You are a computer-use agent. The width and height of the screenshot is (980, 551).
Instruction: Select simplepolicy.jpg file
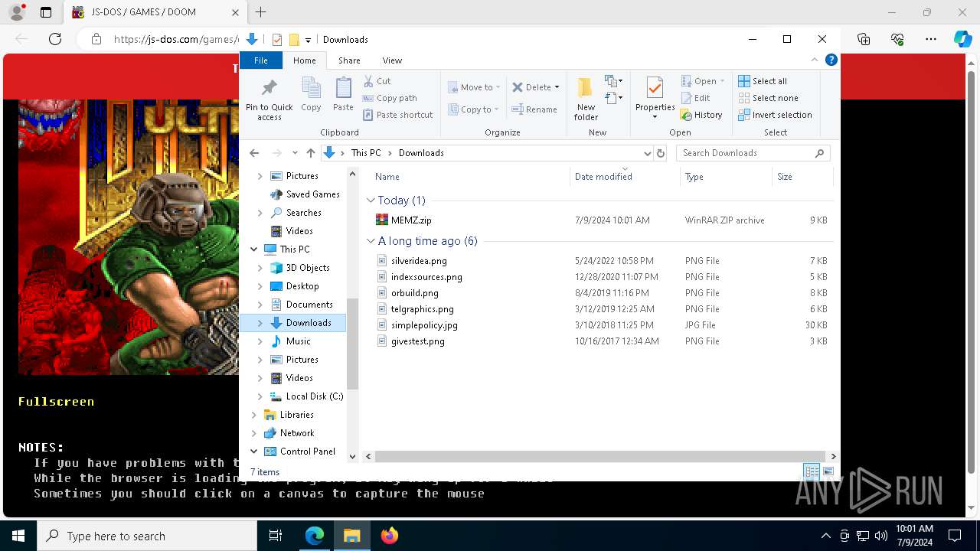coord(424,325)
